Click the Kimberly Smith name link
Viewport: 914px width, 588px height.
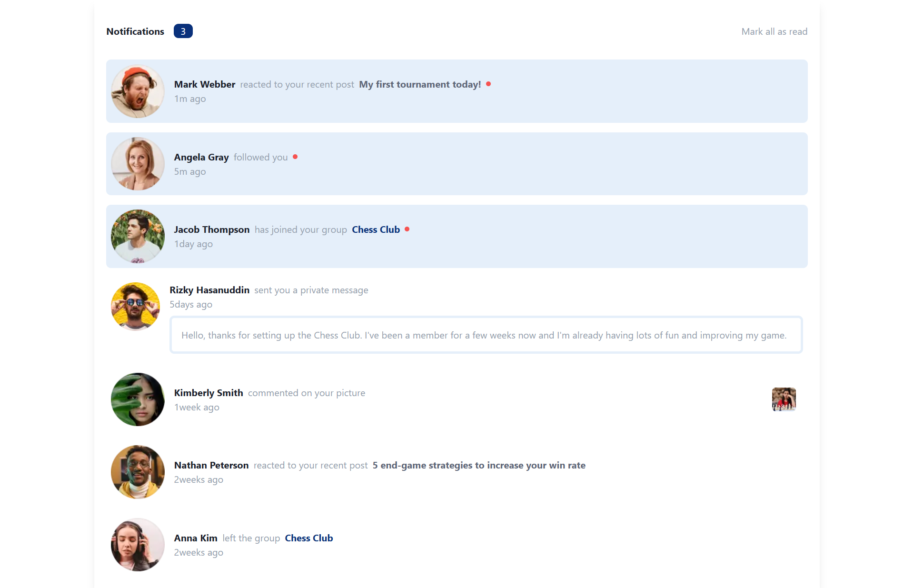pyautogui.click(x=209, y=393)
